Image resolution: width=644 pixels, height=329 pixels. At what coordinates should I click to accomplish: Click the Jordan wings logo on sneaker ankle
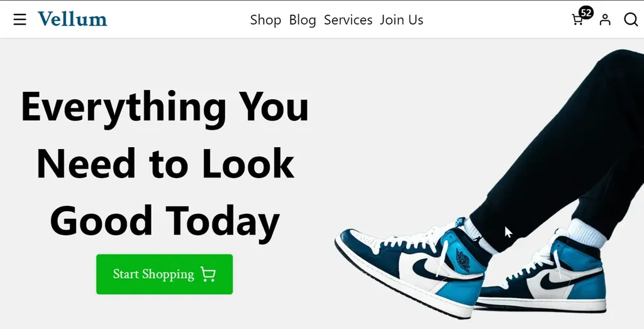pos(463,260)
